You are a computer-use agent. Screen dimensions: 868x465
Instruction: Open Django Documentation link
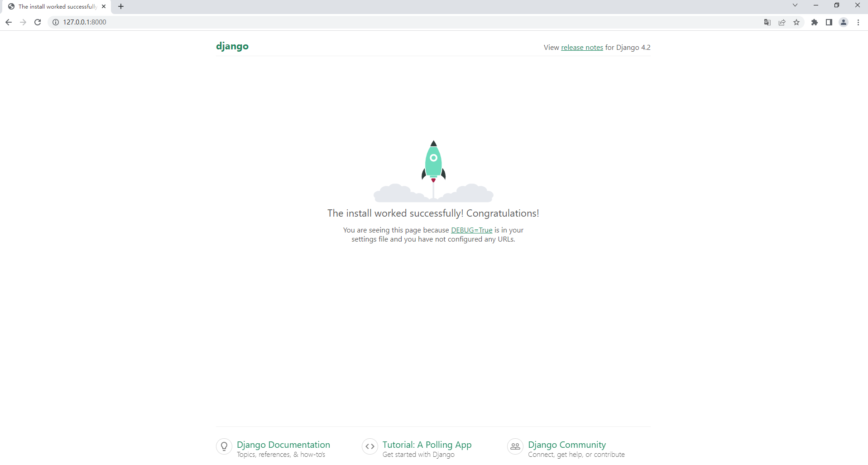tap(283, 445)
